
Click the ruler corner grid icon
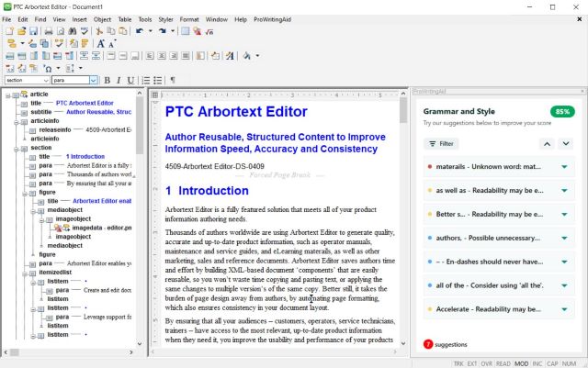coord(155,95)
